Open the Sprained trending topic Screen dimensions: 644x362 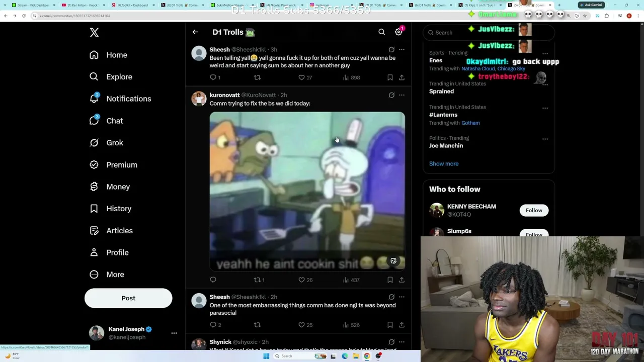click(441, 92)
